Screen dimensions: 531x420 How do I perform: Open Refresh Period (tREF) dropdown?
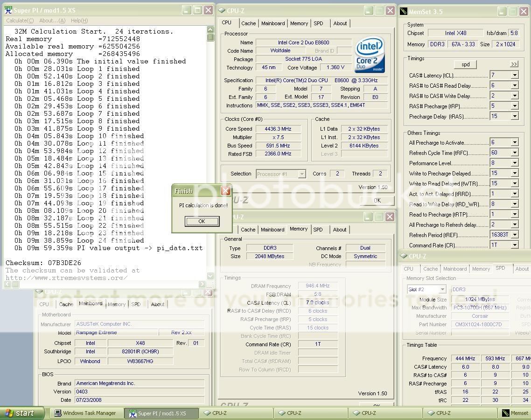pyautogui.click(x=514, y=234)
